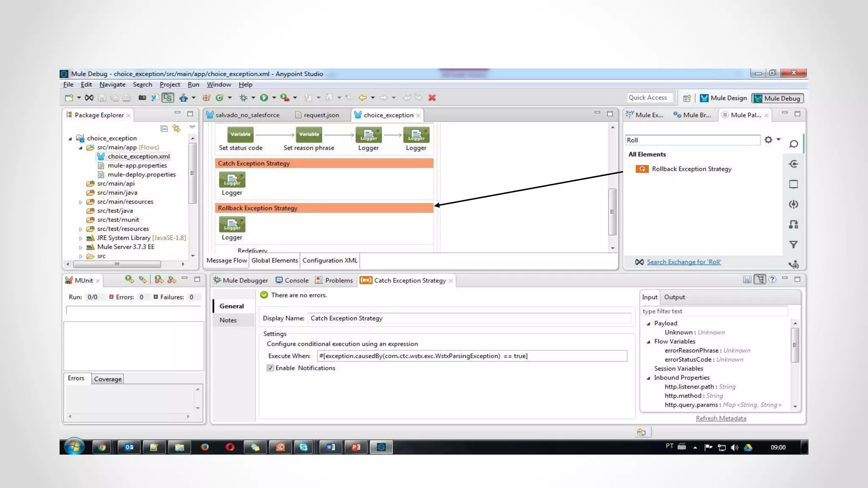Click the red terminate X toolbar icon
868x488 pixels.
(x=432, y=98)
